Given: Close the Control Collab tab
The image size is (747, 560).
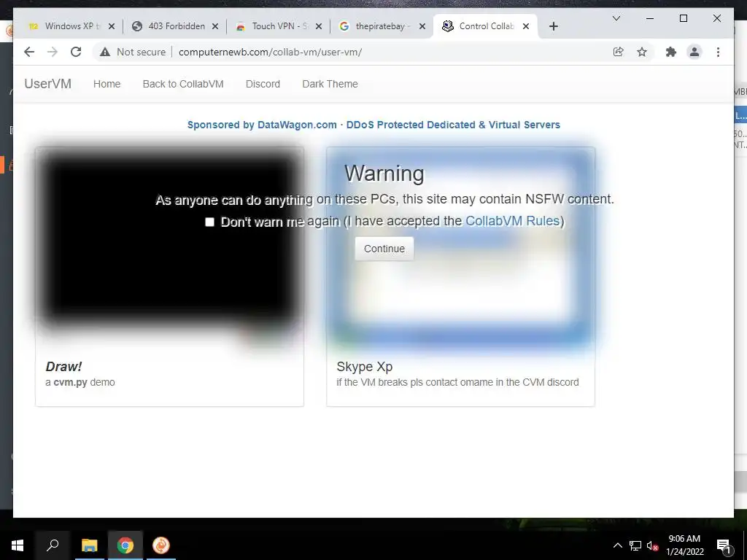Looking at the screenshot, I should [x=526, y=27].
